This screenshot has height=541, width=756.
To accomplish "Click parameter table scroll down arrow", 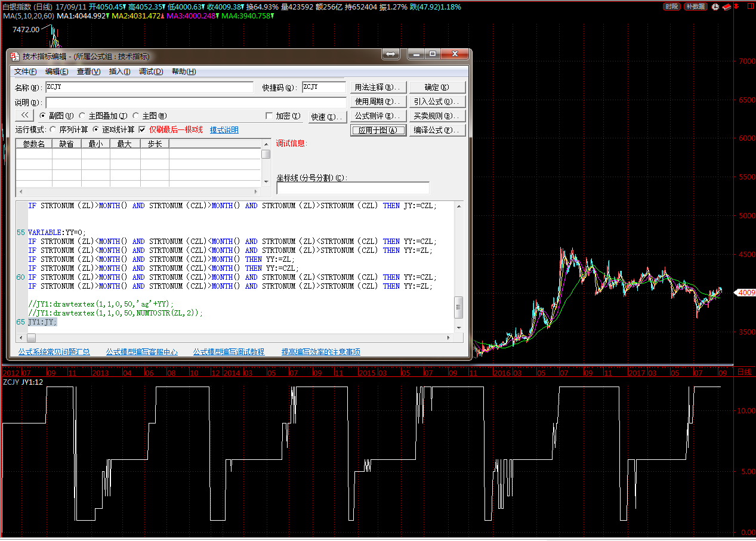I will pos(266,182).
